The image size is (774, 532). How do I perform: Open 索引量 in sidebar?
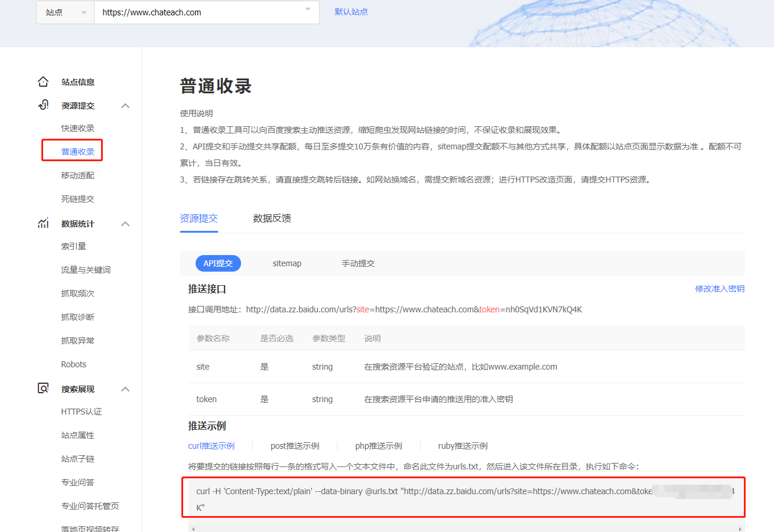click(x=73, y=246)
